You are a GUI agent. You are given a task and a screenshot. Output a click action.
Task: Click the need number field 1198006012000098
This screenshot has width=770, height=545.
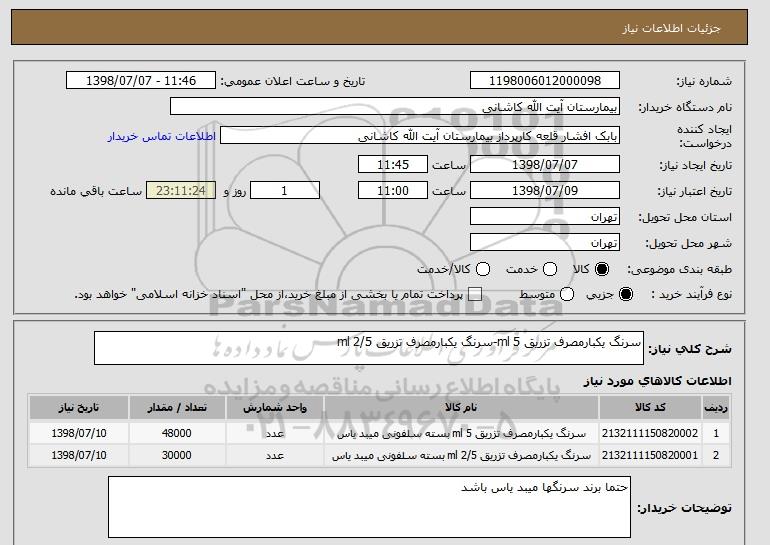[x=545, y=81]
